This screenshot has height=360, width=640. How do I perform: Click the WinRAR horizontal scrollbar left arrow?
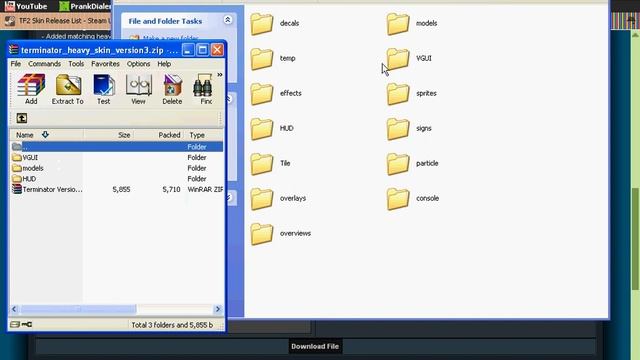14,309
